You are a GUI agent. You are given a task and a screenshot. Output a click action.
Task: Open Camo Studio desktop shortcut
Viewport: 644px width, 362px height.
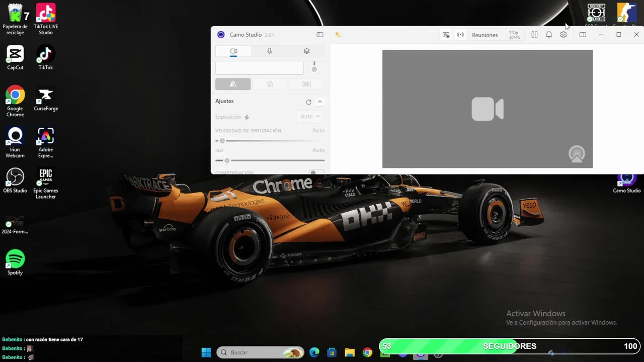[x=627, y=183]
